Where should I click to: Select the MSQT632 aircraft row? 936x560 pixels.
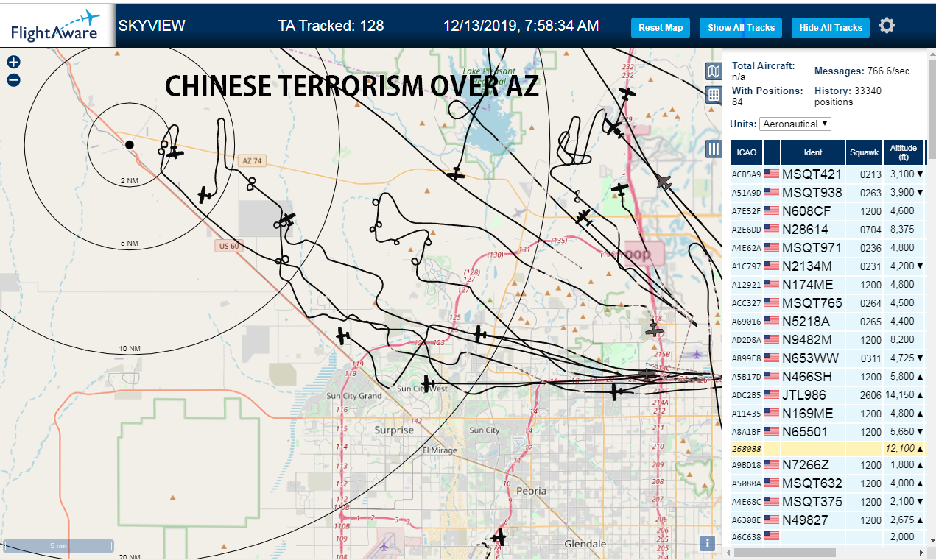point(828,483)
